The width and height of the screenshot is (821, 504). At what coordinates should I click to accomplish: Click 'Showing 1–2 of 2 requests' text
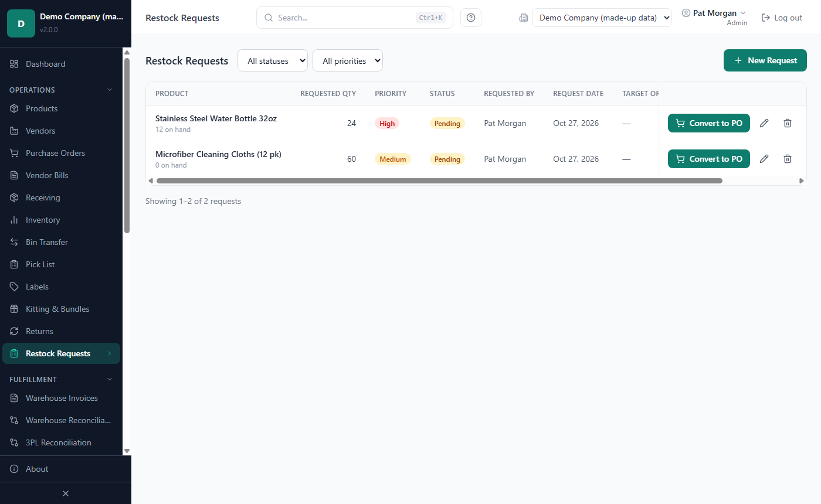tap(193, 201)
